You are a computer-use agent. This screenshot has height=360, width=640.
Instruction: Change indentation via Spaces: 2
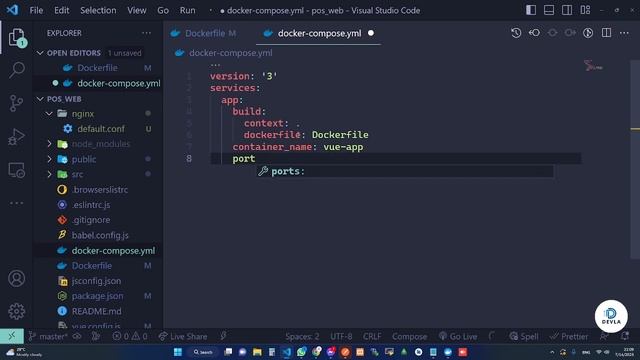click(x=302, y=336)
